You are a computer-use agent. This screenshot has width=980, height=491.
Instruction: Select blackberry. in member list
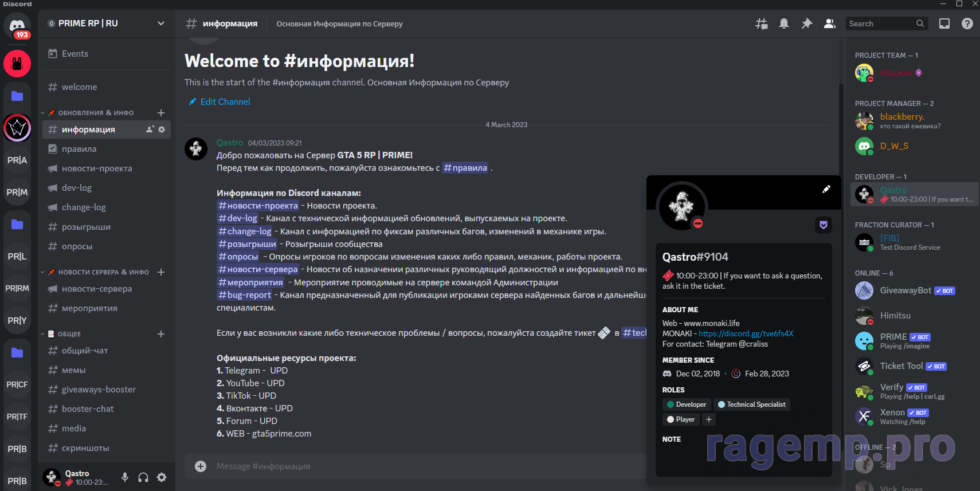click(915, 121)
